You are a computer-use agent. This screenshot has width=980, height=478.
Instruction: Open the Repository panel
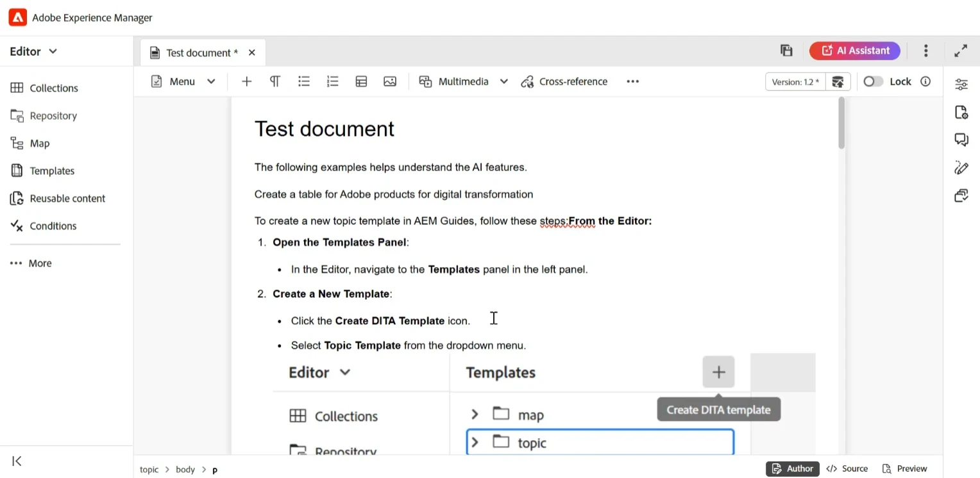44,115
